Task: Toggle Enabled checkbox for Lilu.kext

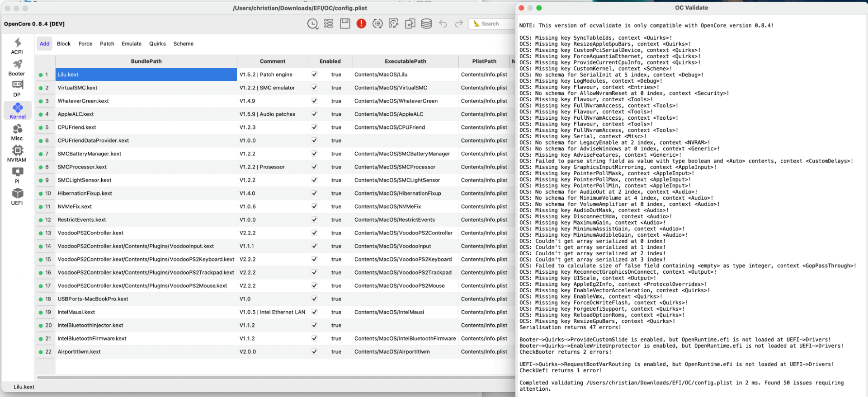Action: click(x=314, y=75)
